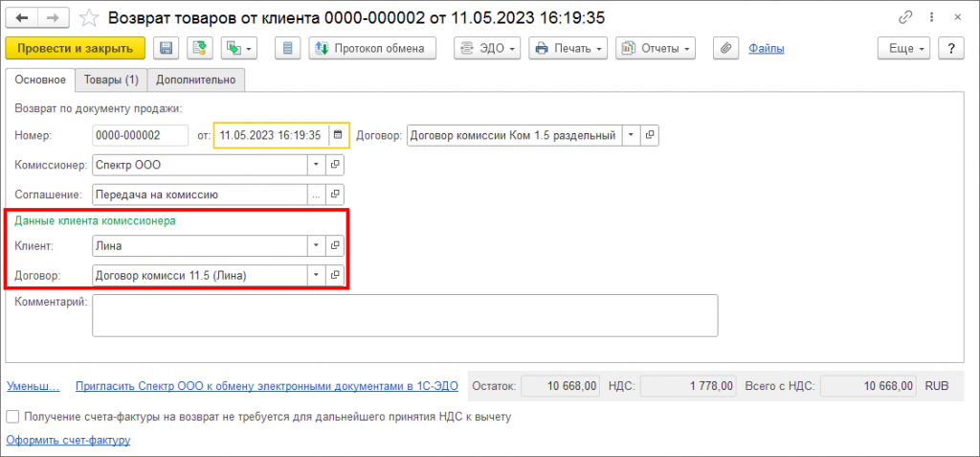This screenshot has width=980, height=457.
Task: Click Соглашение field Передача на комиссию
Action: point(200,194)
